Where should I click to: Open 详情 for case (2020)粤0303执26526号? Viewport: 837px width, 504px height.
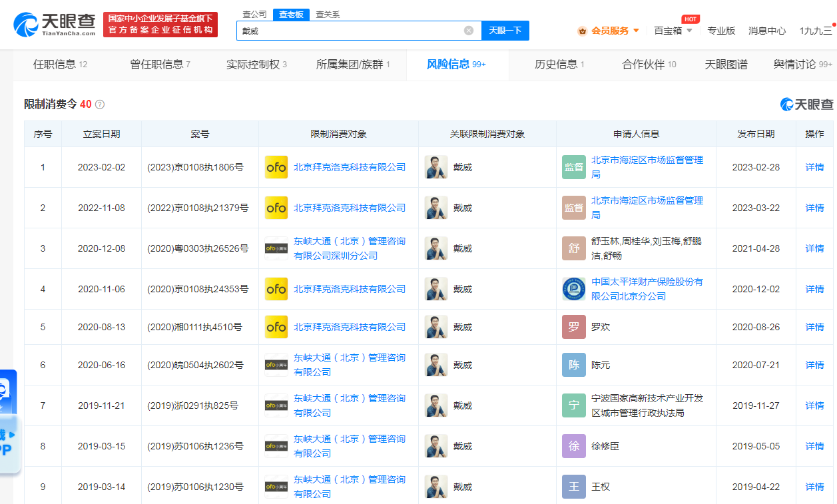[815, 248]
